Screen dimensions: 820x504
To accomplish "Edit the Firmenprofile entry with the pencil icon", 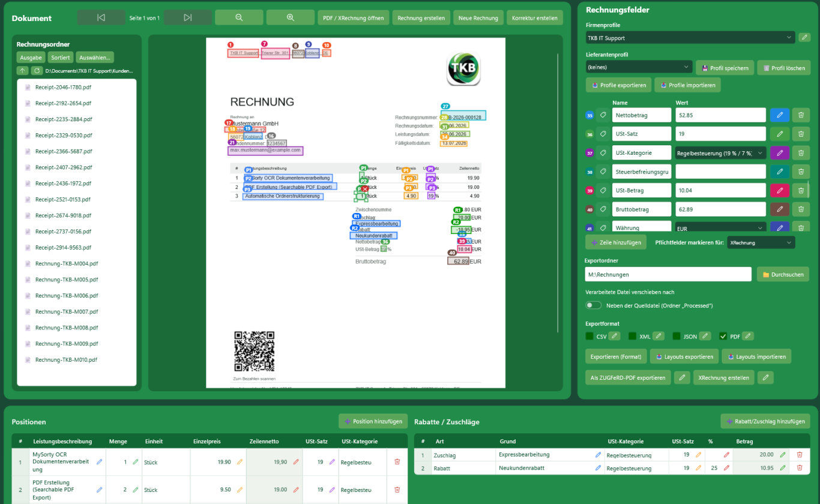I will (804, 38).
